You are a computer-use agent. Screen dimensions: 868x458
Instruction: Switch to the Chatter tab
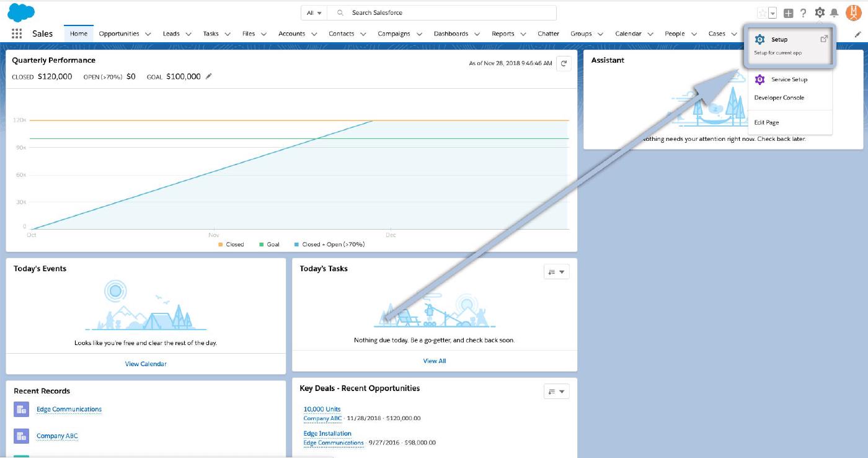tap(548, 34)
